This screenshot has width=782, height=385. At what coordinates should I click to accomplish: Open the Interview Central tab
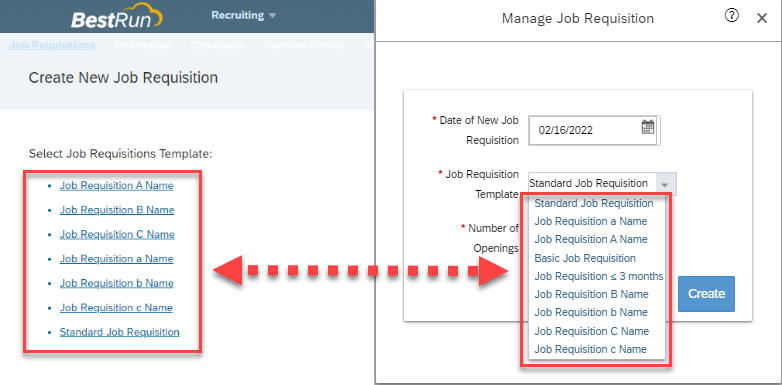pos(304,45)
